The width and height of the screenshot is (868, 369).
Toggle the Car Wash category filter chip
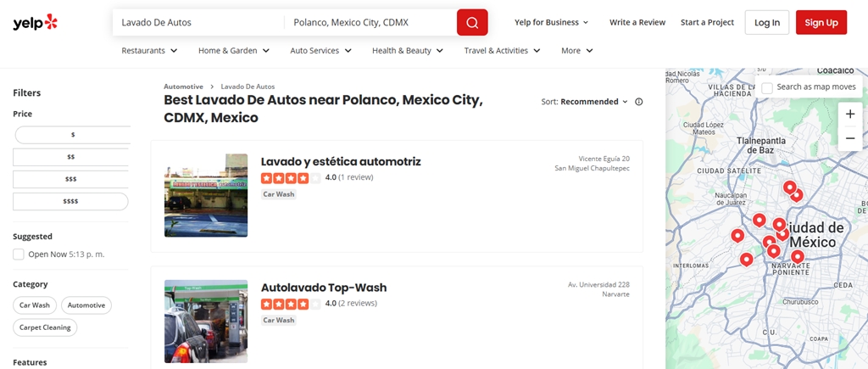[x=34, y=305]
